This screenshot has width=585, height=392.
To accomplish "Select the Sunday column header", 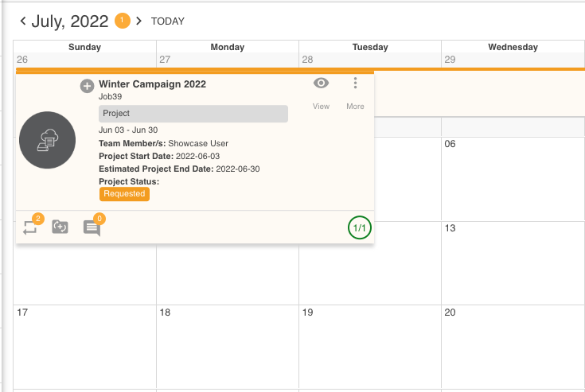I will [85, 48].
